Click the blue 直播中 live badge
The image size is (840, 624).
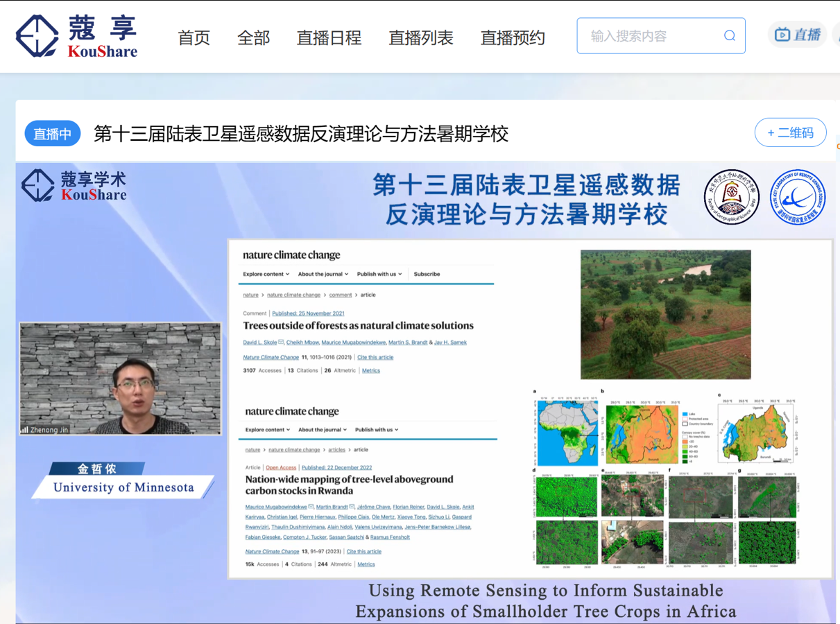(x=53, y=134)
